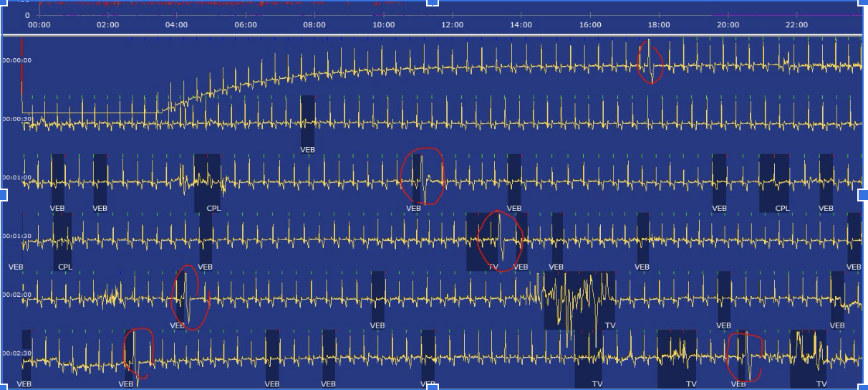Click the TV label in the 00:02:00 row
Viewport: 868px width, 390px height.
pyautogui.click(x=609, y=325)
